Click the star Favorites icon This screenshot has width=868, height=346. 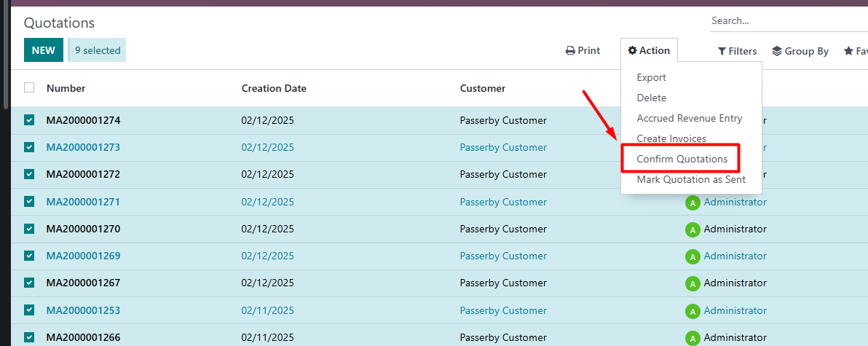pos(848,51)
